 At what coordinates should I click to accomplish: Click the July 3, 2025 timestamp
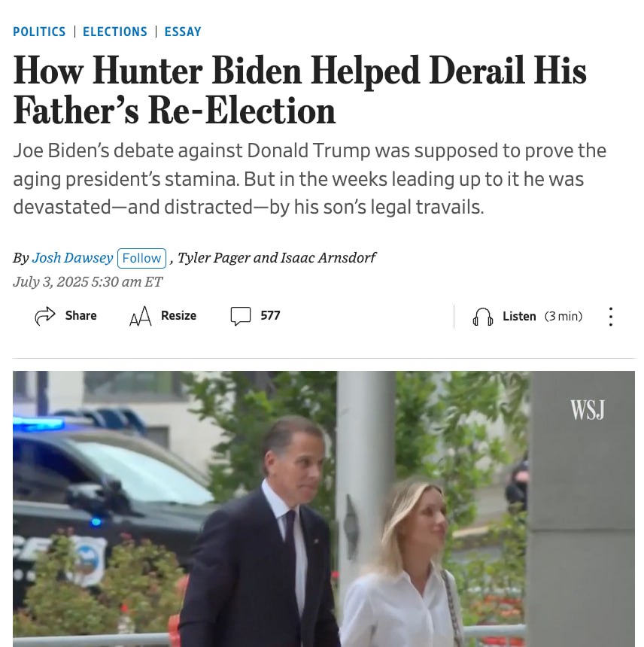pyautogui.click(x=88, y=282)
